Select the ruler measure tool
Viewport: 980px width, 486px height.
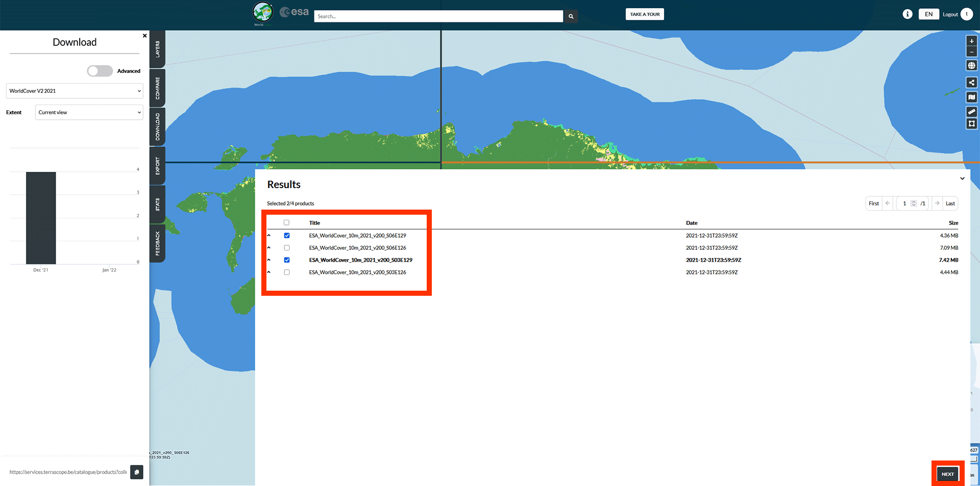pos(971,112)
